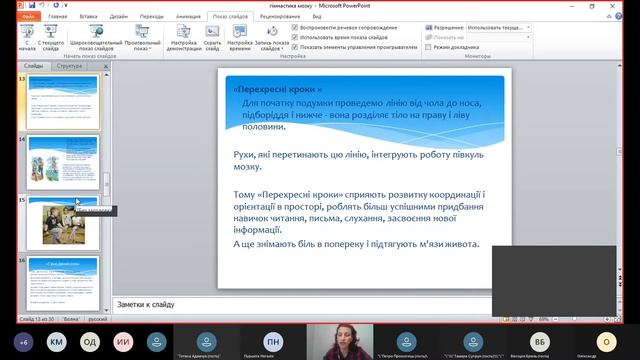Click the slide counter in status bar
Image resolution: width=640 pixels, height=360 pixels.
click(37, 319)
